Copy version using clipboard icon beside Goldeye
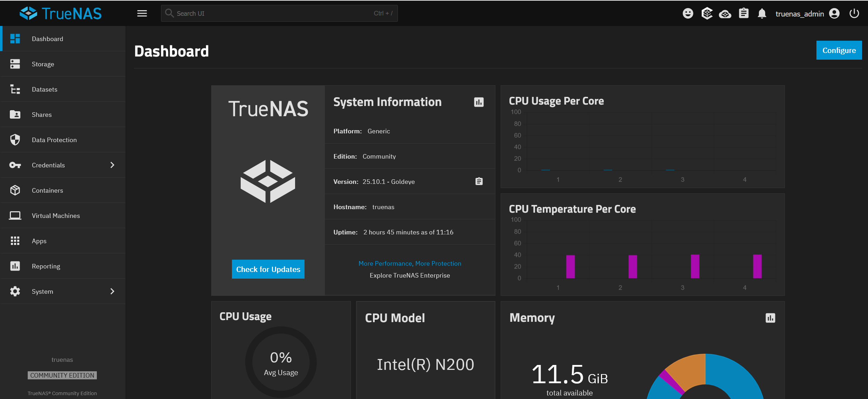Viewport: 868px width, 399px height. tap(479, 181)
